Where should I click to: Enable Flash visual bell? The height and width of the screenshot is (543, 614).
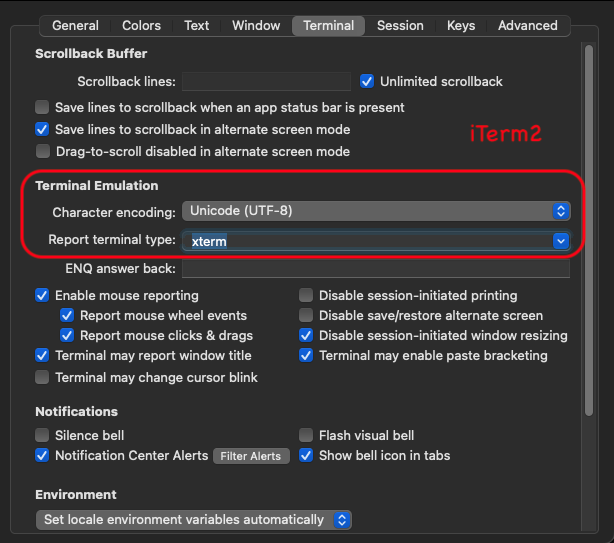(x=306, y=435)
